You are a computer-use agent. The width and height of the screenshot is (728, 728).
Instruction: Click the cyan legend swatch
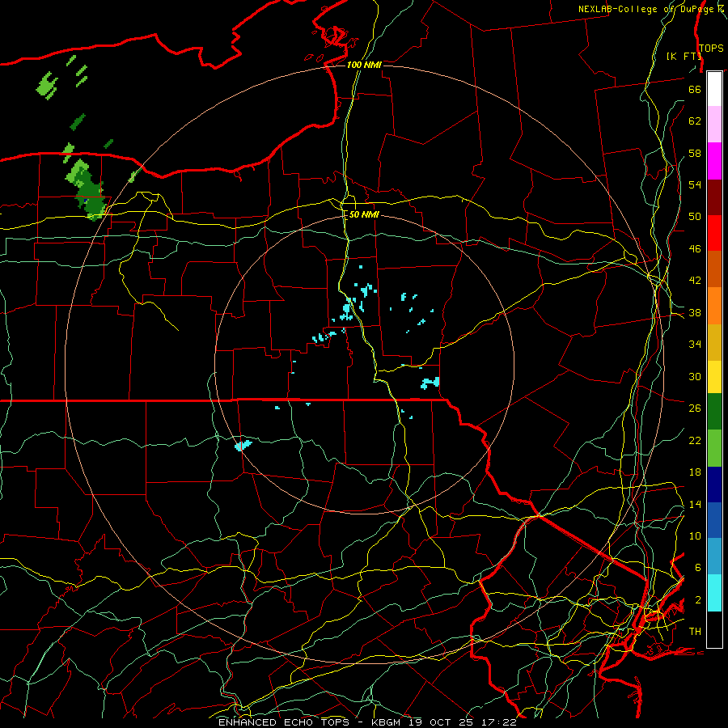tap(714, 593)
